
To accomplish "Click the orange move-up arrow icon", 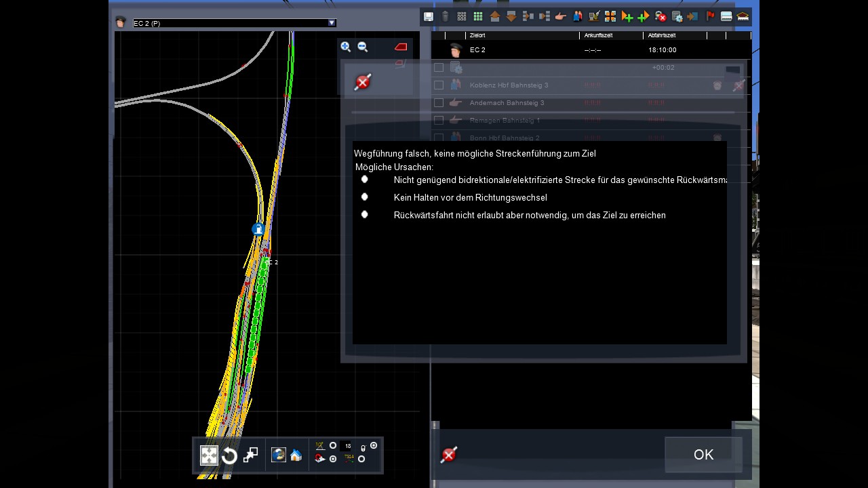I will tap(495, 16).
